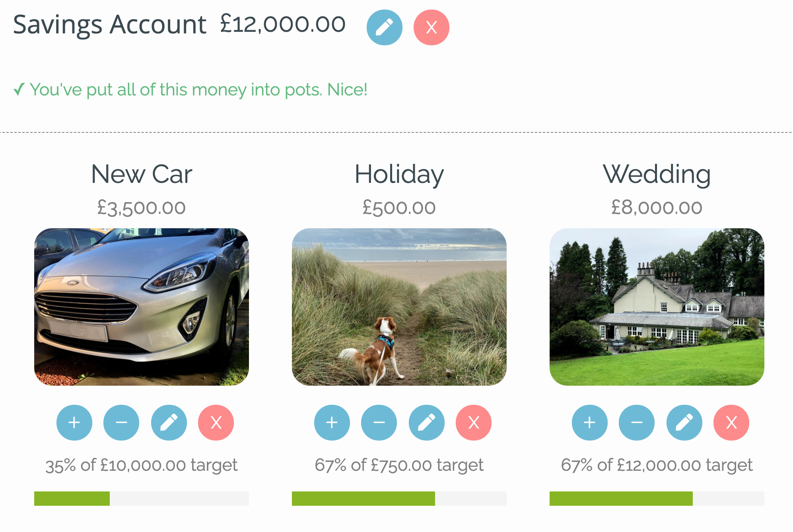Edit the Holiday pot details
Viewport: 793px width, 532px height.
click(426, 423)
